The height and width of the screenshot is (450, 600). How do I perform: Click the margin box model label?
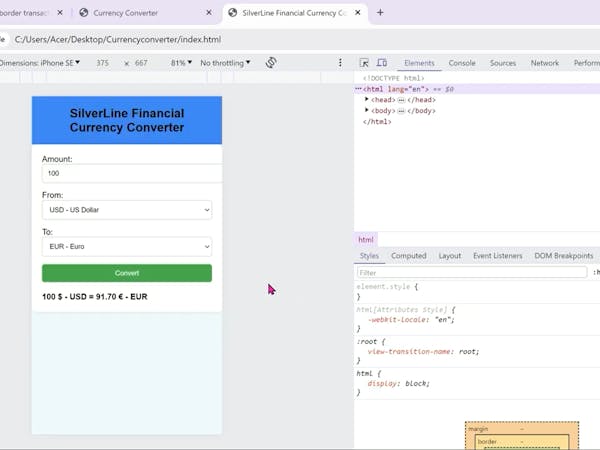point(478,429)
